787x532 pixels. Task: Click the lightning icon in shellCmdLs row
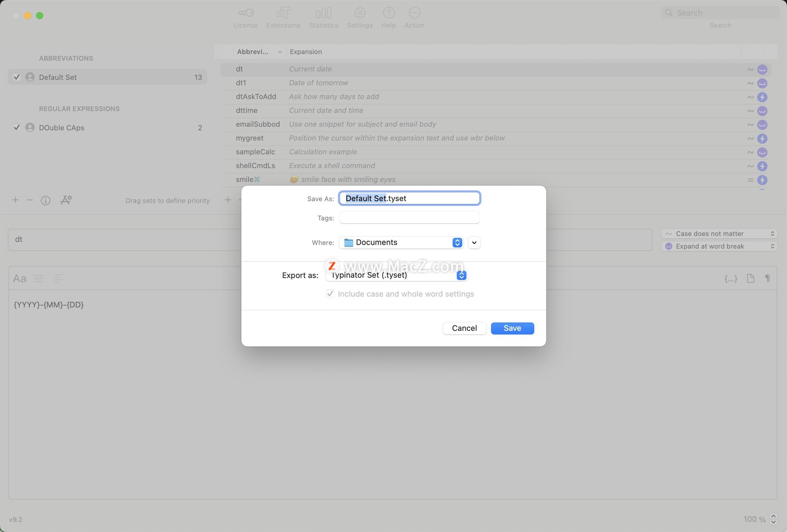tap(762, 166)
